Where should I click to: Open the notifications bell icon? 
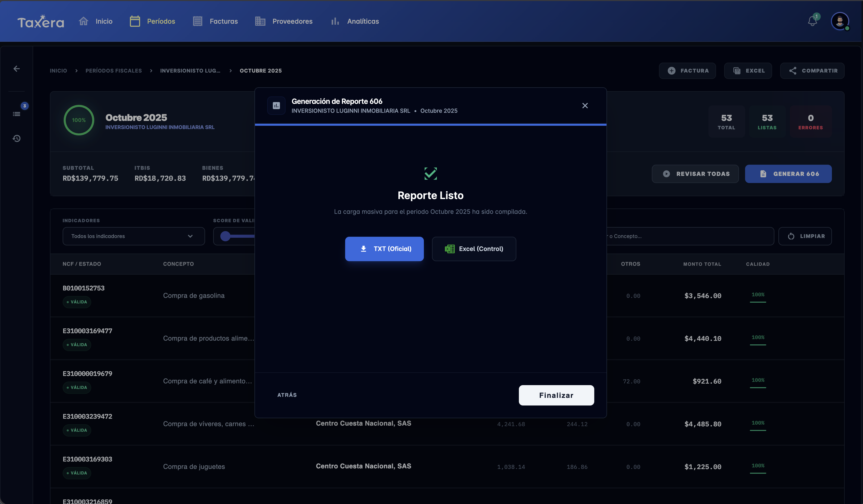coord(812,21)
